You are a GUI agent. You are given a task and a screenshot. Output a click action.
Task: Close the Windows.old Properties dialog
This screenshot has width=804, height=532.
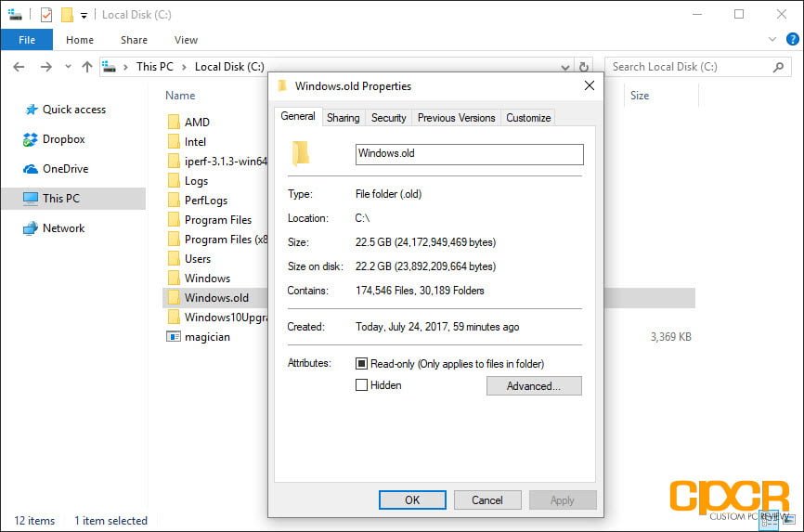point(590,85)
